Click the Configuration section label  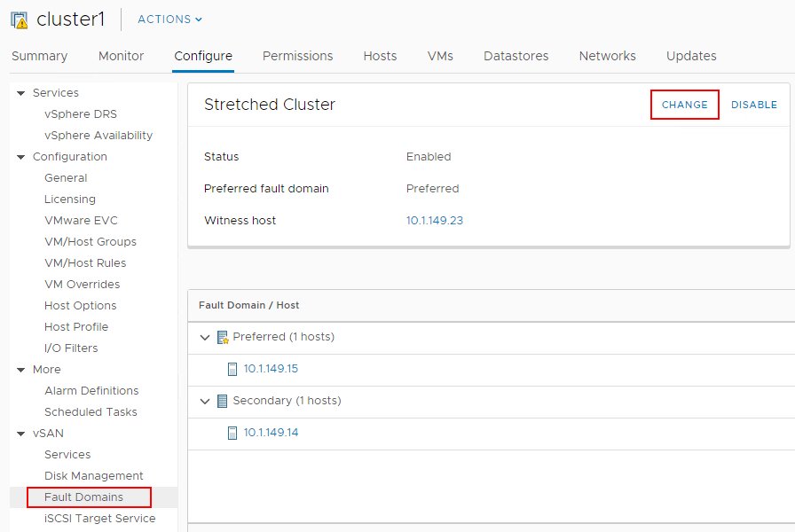[x=70, y=157]
